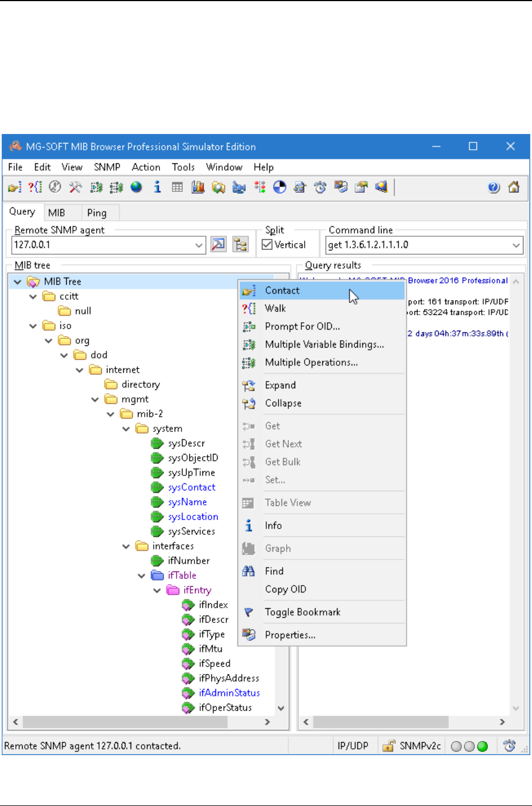Select sysContact in the MIB tree

click(192, 487)
